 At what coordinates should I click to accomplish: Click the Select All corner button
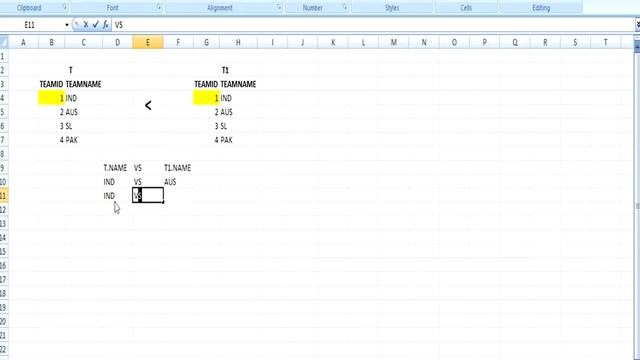click(x=4, y=42)
